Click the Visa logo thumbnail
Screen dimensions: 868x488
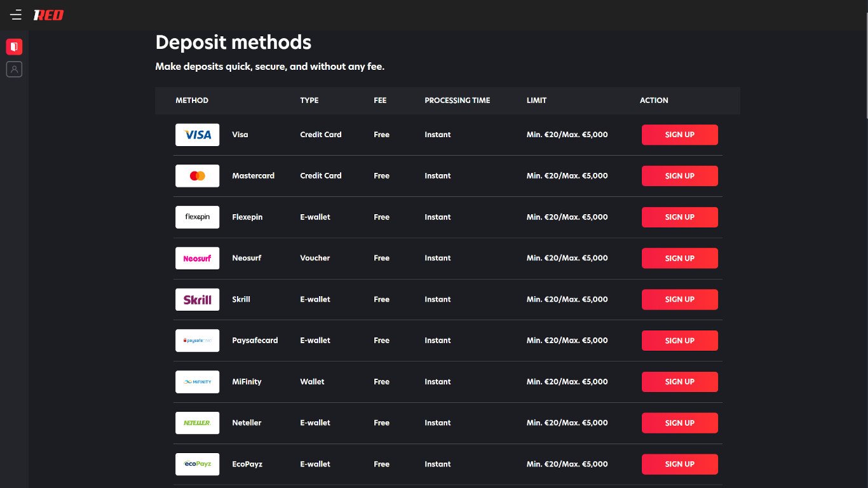(198, 135)
